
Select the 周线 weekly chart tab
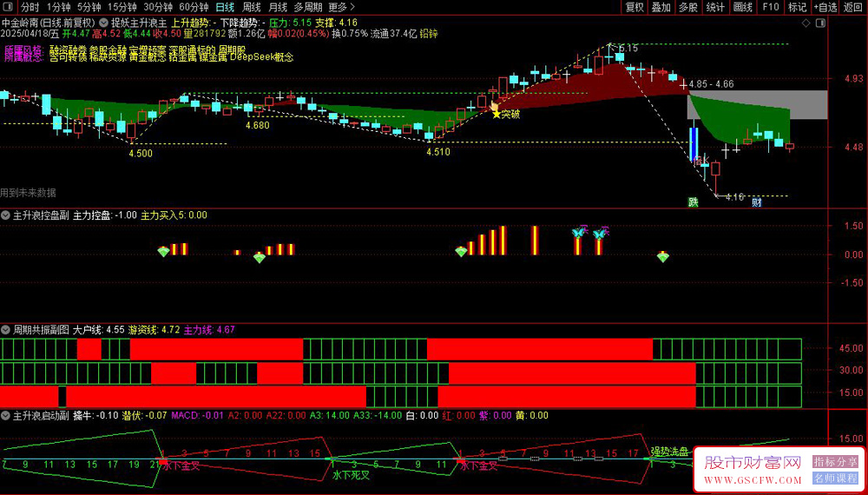coord(252,7)
